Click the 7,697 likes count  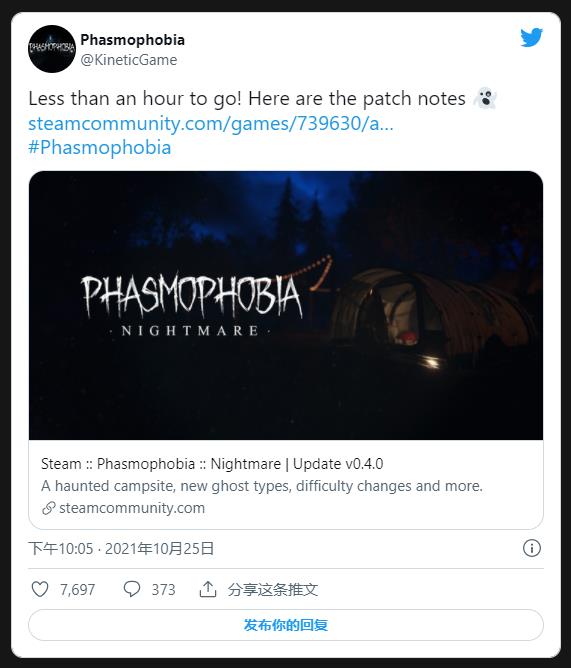[77, 590]
